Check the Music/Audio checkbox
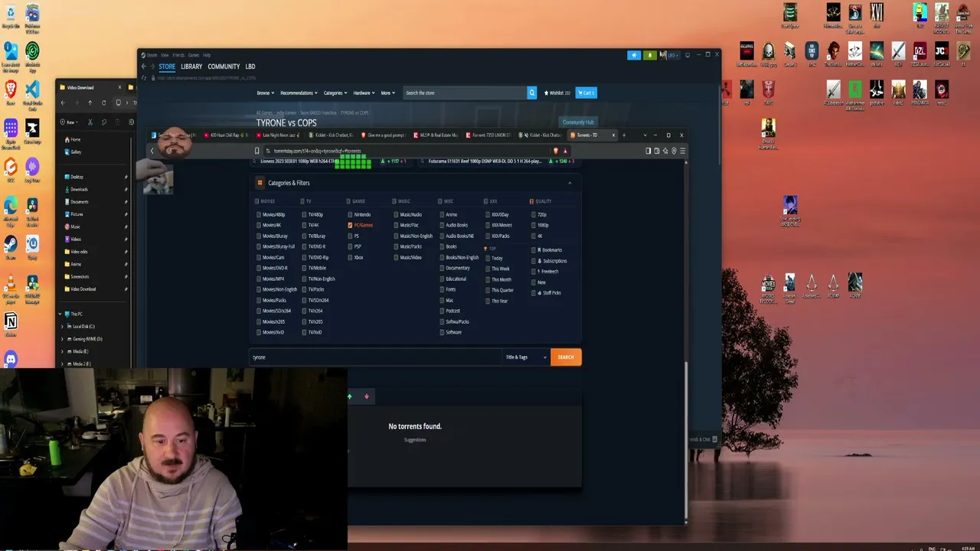Viewport: 980px width, 551px height. [396, 214]
